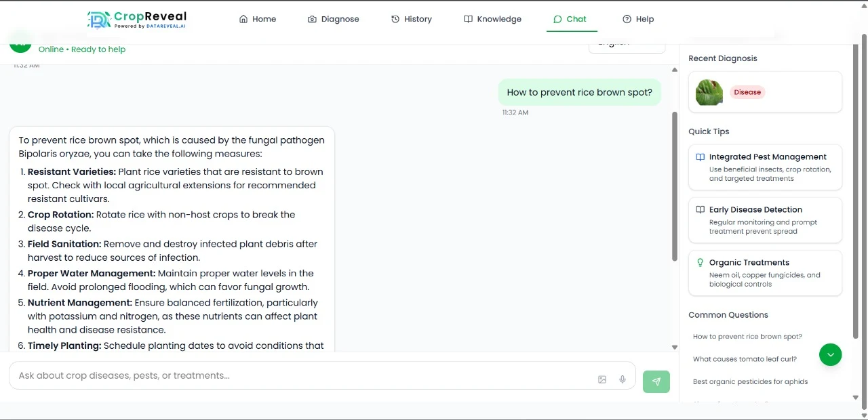This screenshot has height=420, width=868.
Task: Open the recent diagnosis leaf thumbnail
Action: click(x=708, y=92)
